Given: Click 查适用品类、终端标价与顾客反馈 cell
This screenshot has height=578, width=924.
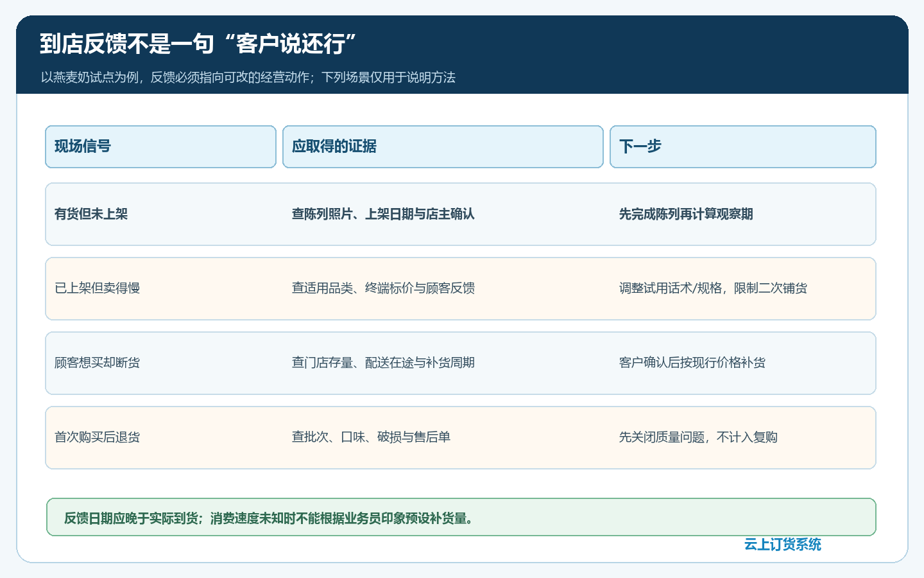Looking at the screenshot, I should (x=383, y=288).
